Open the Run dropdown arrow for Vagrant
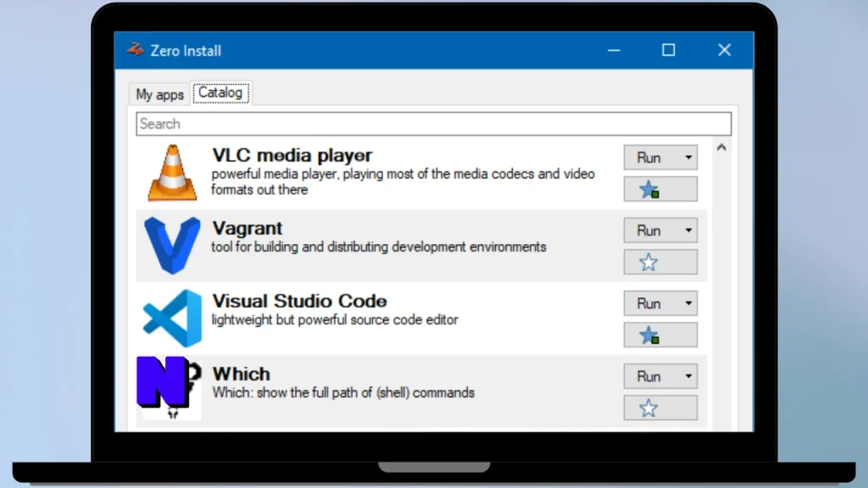Viewport: 868px width, 488px height. coord(688,230)
